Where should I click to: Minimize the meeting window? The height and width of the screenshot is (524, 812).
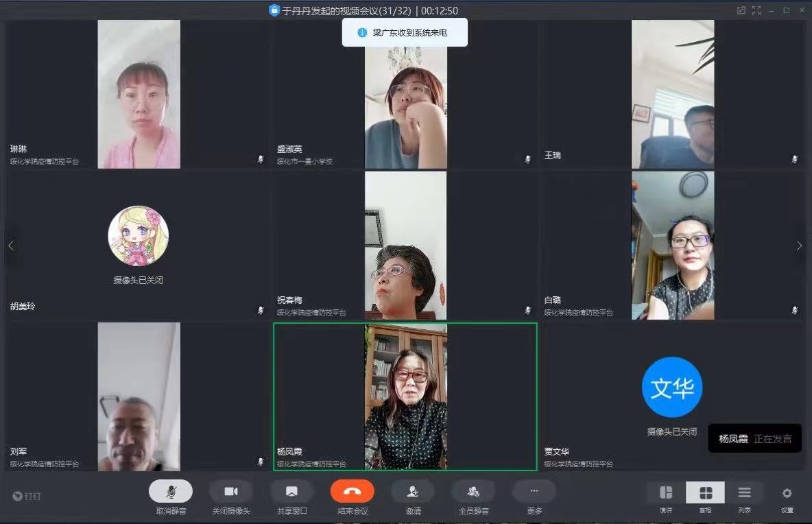click(x=771, y=10)
